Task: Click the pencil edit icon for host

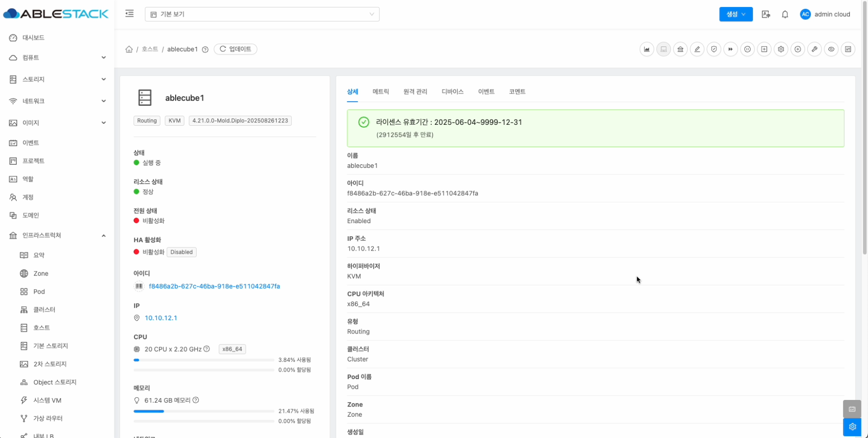Action: tap(697, 49)
